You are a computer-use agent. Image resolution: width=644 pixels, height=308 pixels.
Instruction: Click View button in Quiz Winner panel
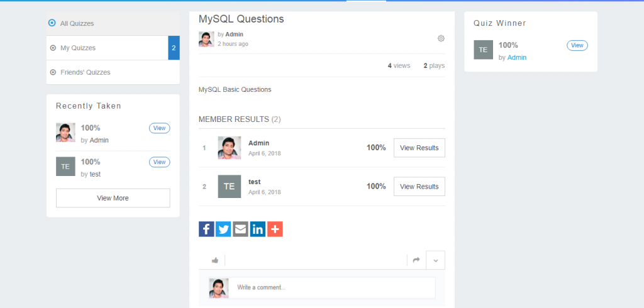pyautogui.click(x=577, y=45)
